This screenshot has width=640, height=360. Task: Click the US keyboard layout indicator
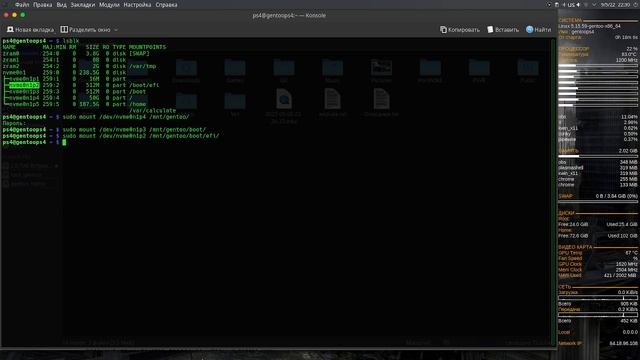(x=571, y=5)
